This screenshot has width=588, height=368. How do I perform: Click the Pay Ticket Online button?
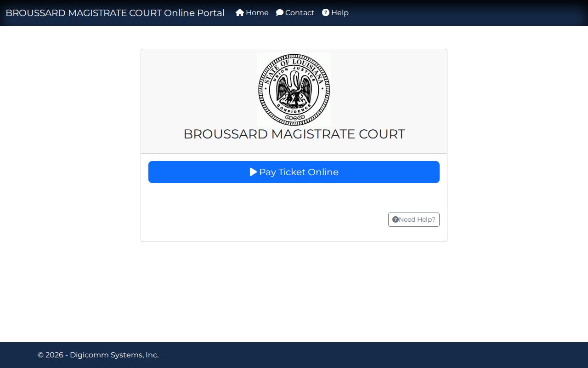tap(294, 172)
